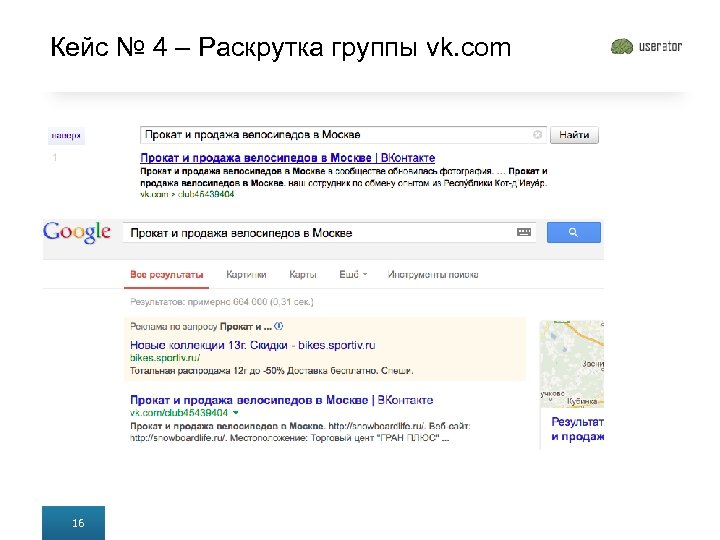Click the Найти search button
Screen dimensions: 720x540
(x=574, y=135)
